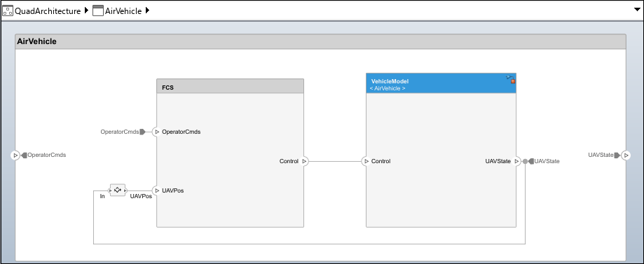Viewport: 644px width, 264px height.
Task: Click the In label under the adapter
Action: (102, 196)
